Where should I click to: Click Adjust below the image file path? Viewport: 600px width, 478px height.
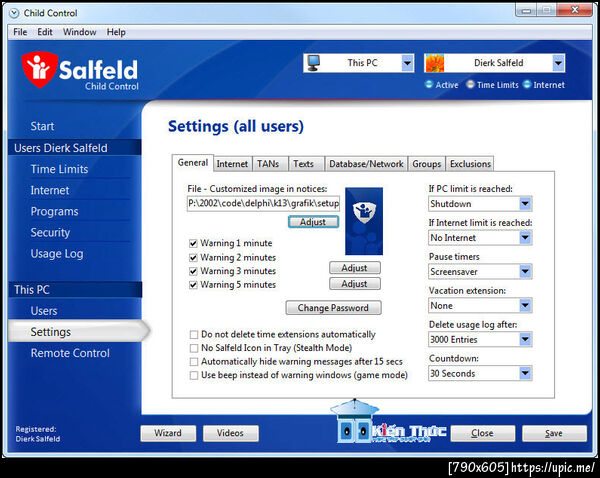pos(313,222)
